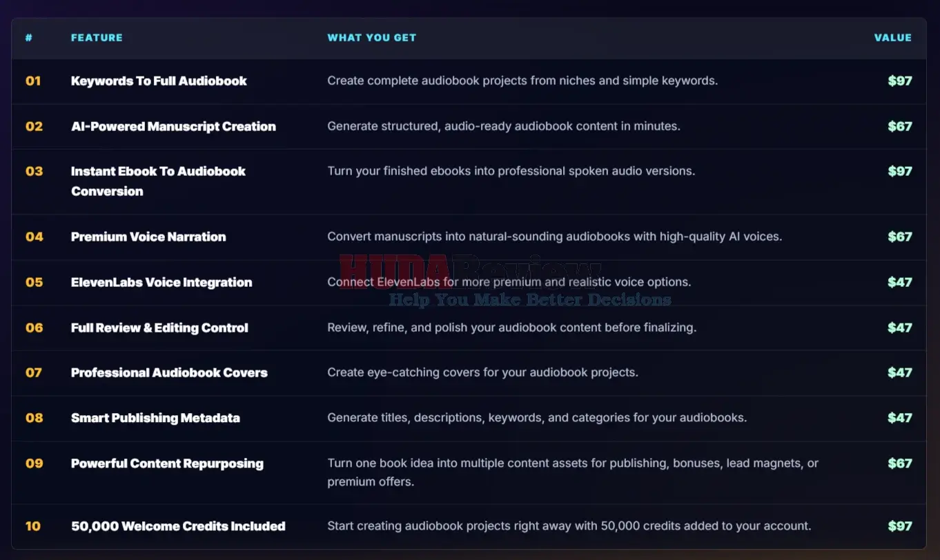This screenshot has height=560, width=940.
Task: Click the $47 value for ElevenLabs Voice Integration
Action: (x=900, y=282)
